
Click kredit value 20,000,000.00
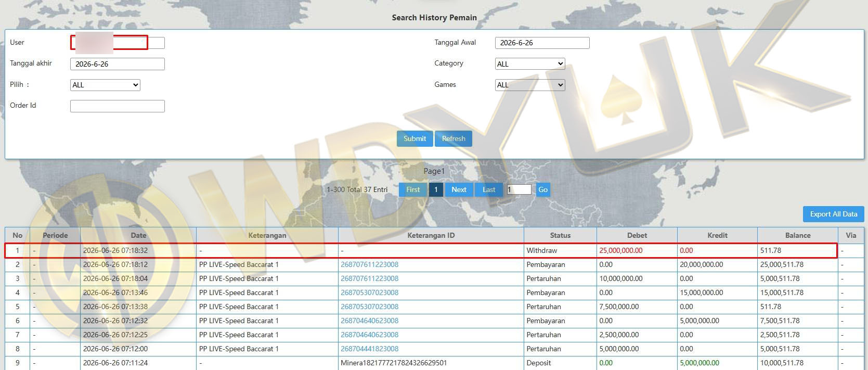pyautogui.click(x=702, y=264)
